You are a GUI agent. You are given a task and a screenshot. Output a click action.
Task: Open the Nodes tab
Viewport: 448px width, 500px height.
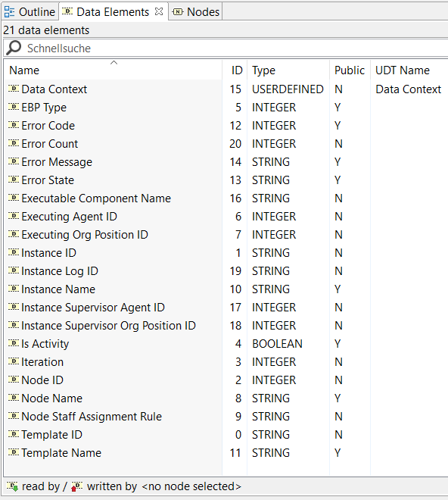click(x=195, y=12)
